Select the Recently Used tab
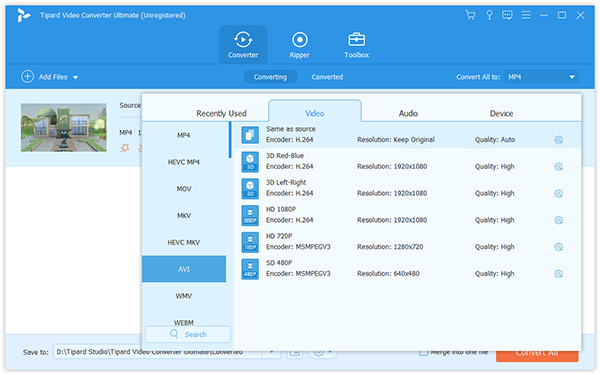Image resolution: width=600 pixels, height=375 pixels. click(x=221, y=113)
